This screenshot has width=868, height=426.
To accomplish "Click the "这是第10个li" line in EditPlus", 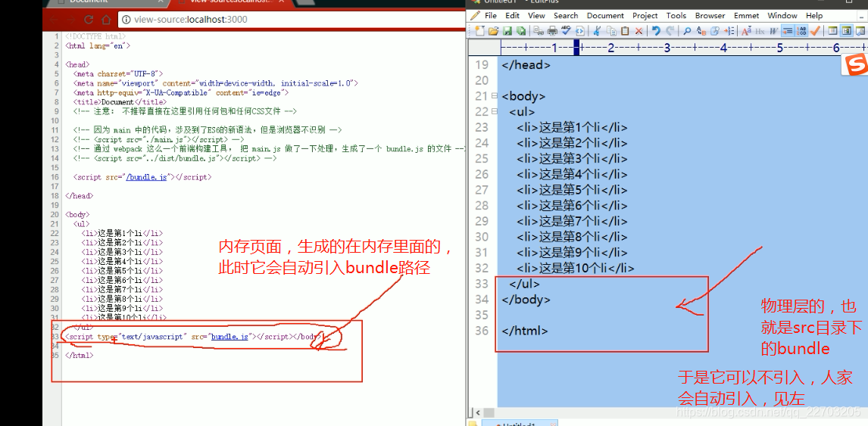I will (576, 269).
